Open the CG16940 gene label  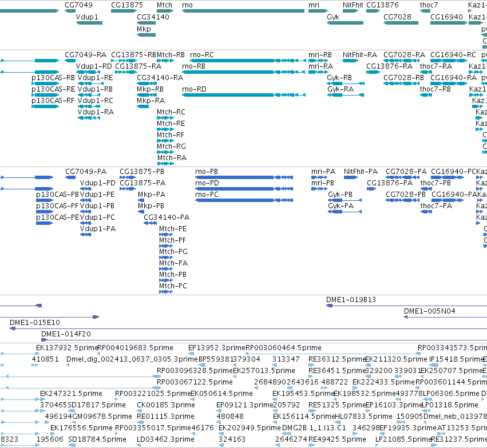coord(446,17)
